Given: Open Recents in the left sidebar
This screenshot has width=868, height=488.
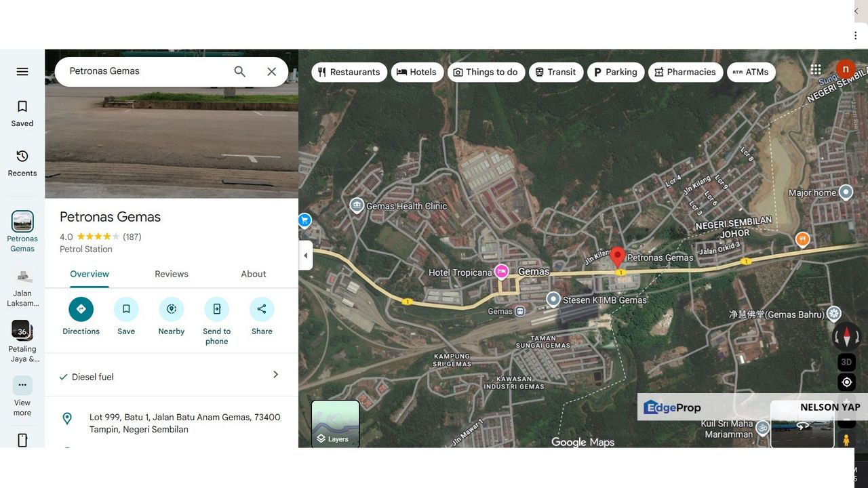Looking at the screenshot, I should click(x=22, y=163).
